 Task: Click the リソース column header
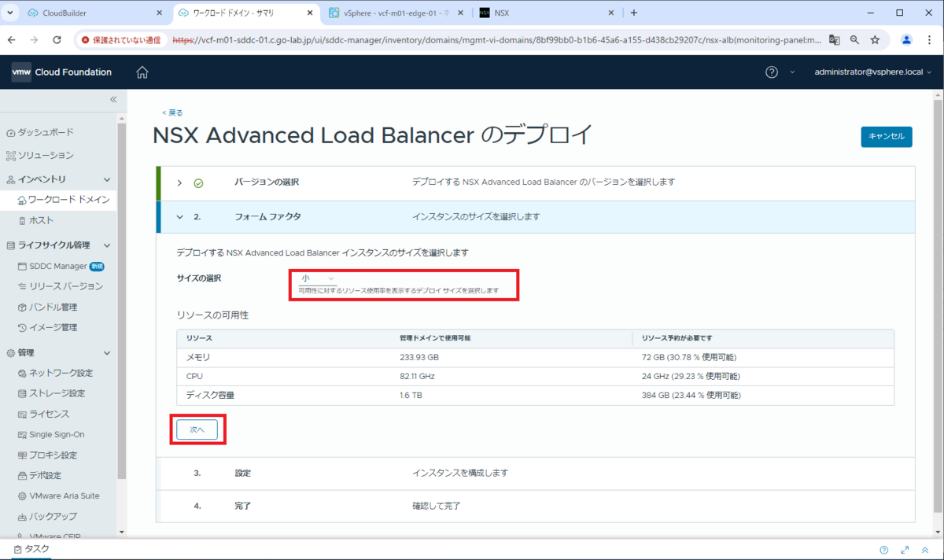200,337
